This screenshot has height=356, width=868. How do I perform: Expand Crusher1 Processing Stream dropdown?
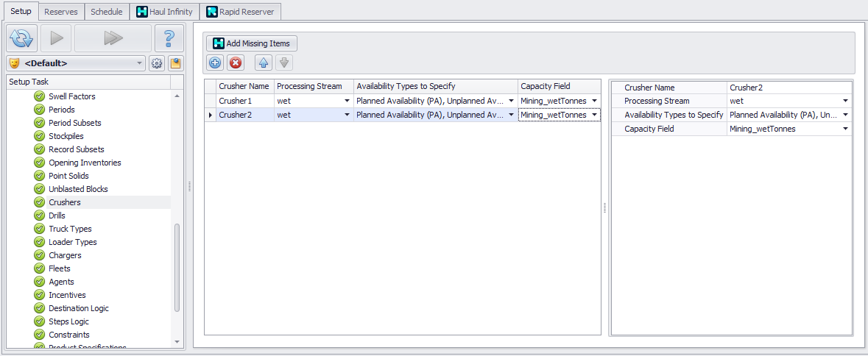(347, 101)
